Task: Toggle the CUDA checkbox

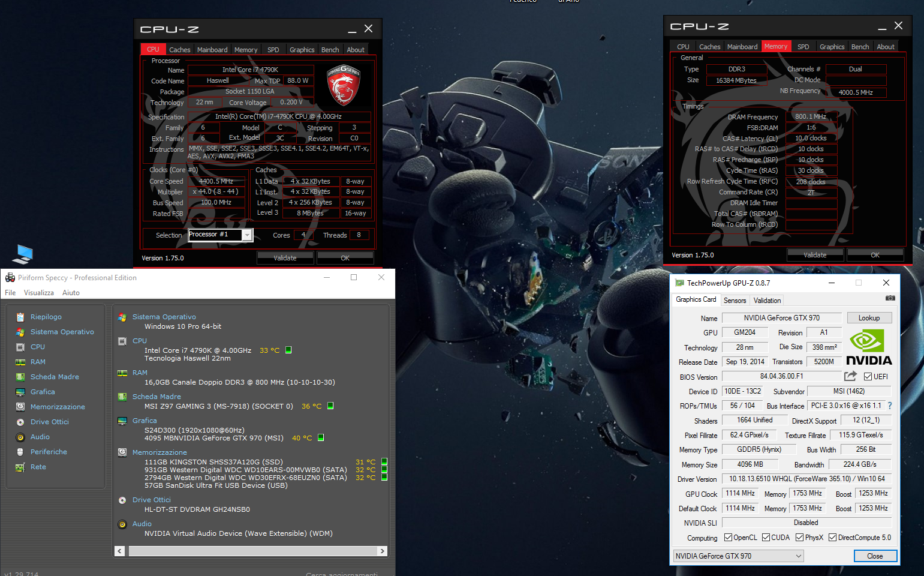Action: (x=766, y=538)
